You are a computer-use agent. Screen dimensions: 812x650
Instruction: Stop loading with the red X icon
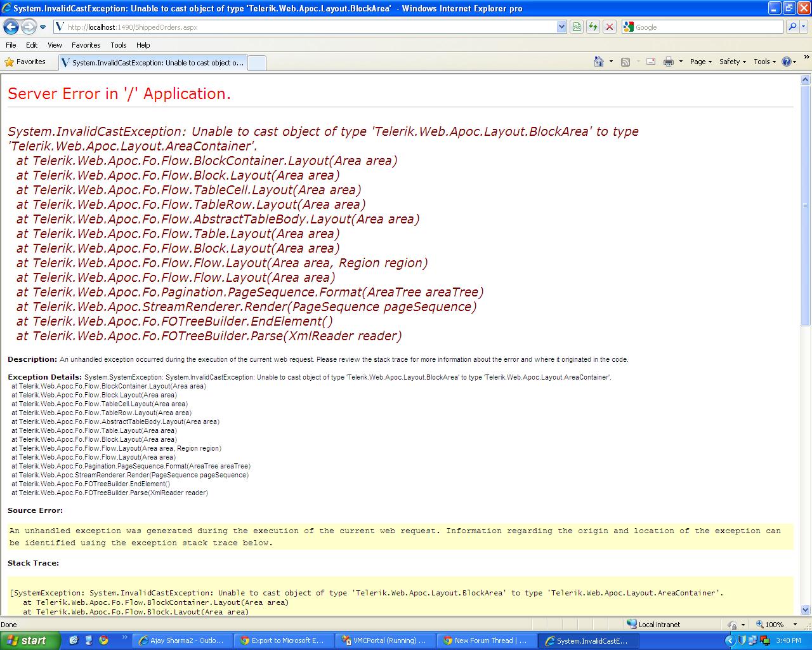point(610,27)
